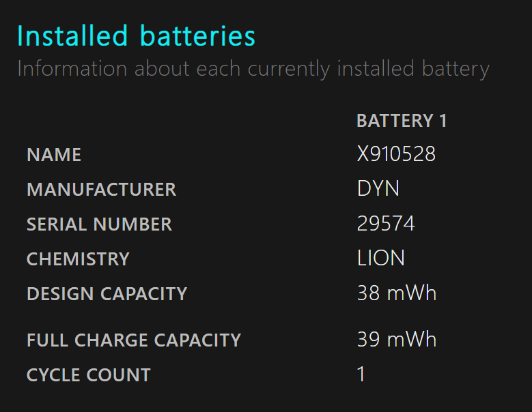The width and height of the screenshot is (532, 412).
Task: Select the 38 mWh design capacity value
Action: (x=397, y=293)
